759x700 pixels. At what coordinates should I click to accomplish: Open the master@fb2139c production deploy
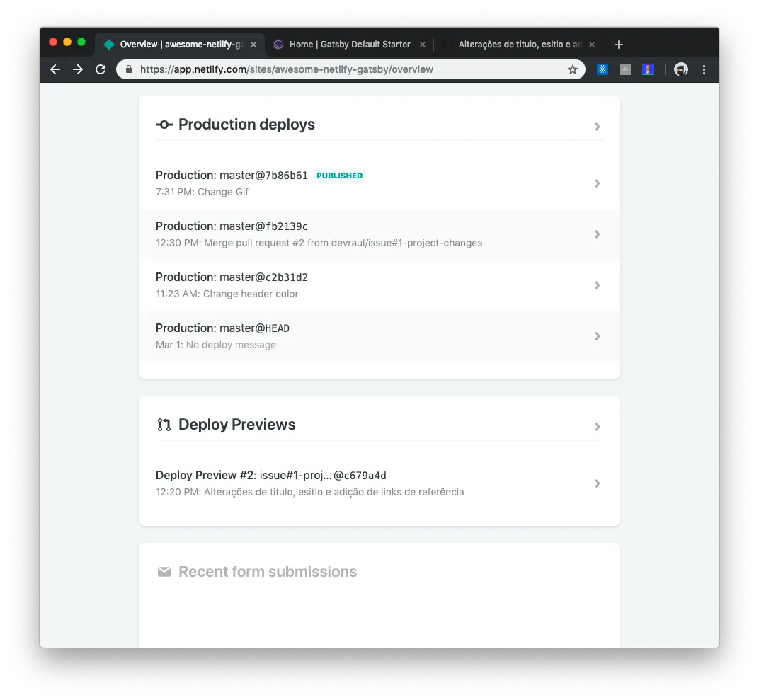pyautogui.click(x=379, y=234)
